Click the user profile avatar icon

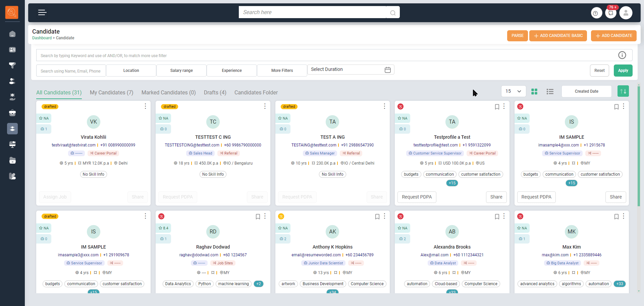(x=626, y=13)
